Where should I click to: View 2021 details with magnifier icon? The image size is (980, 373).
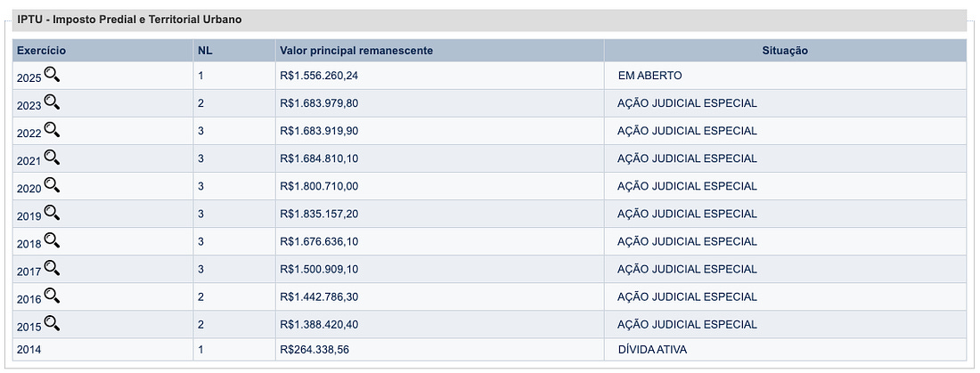(x=52, y=158)
